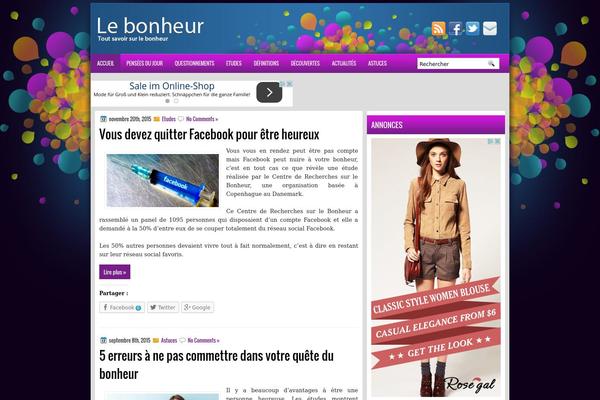This screenshot has height=400, width=600.
Task: Open the Twitter bird icon in the header
Action: coord(473,28)
